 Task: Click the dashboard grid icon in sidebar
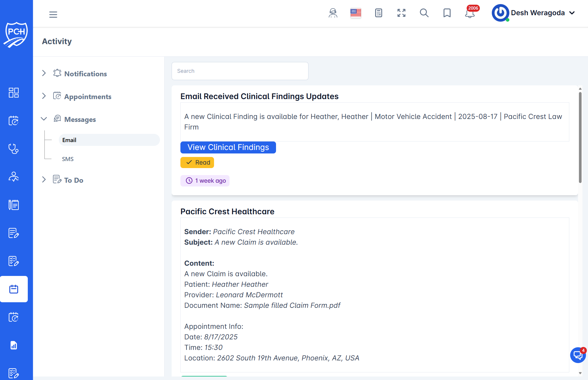point(13,93)
